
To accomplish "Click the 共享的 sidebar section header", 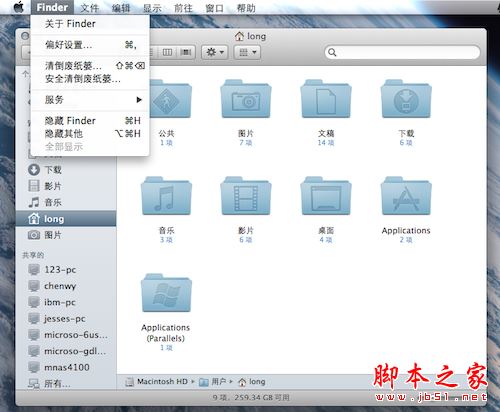I will coord(33,255).
